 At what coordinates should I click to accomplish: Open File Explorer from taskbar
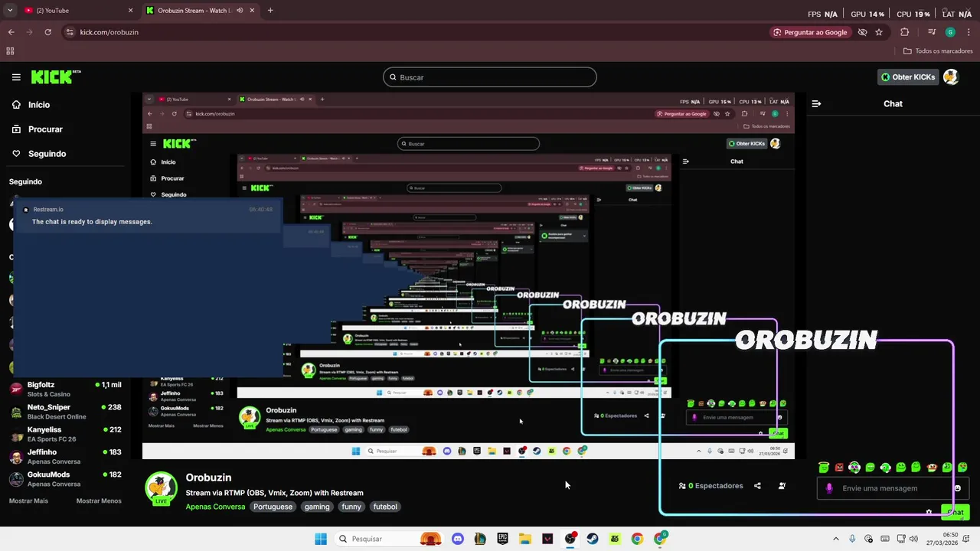click(x=525, y=539)
